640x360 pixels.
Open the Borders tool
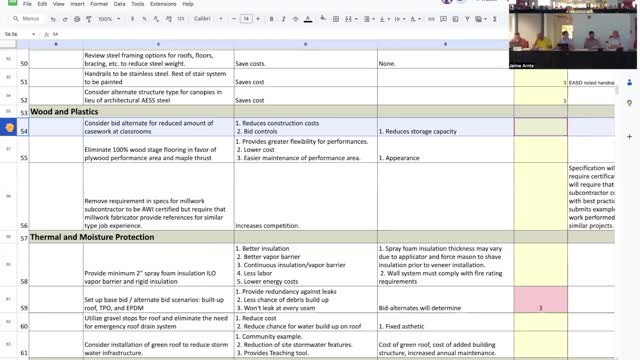point(336,19)
